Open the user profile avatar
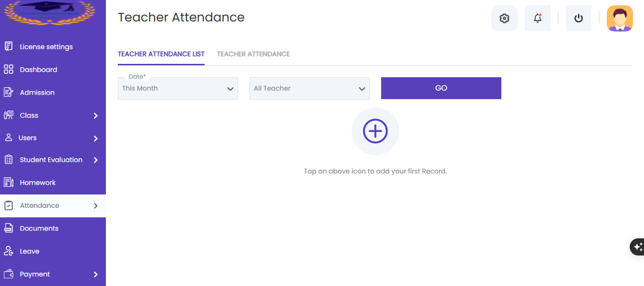Image resolution: width=644 pixels, height=286 pixels. [620, 19]
